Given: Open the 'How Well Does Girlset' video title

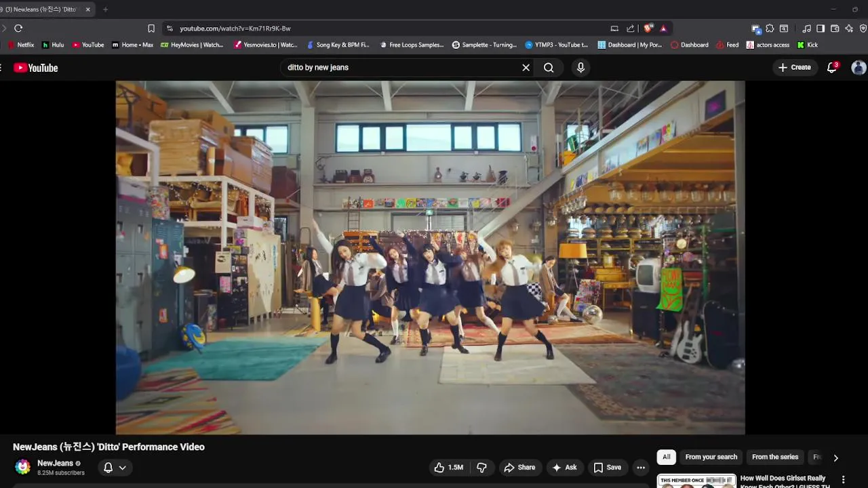Looking at the screenshot, I should point(785,482).
